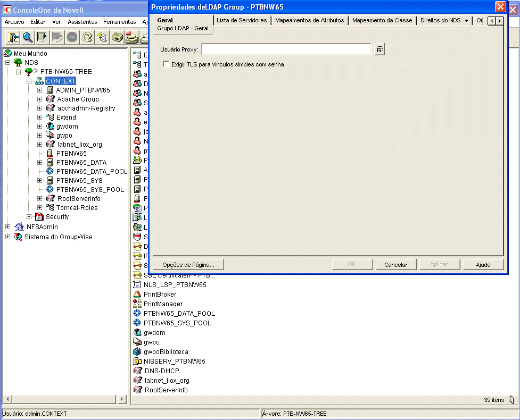Click the disk stack toolbar icon

click(x=132, y=37)
